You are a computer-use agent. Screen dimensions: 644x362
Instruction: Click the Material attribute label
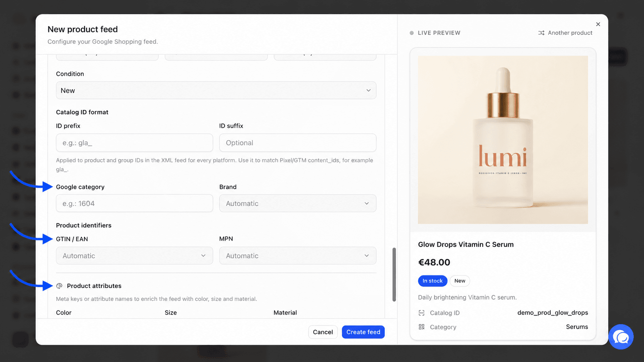point(285,313)
